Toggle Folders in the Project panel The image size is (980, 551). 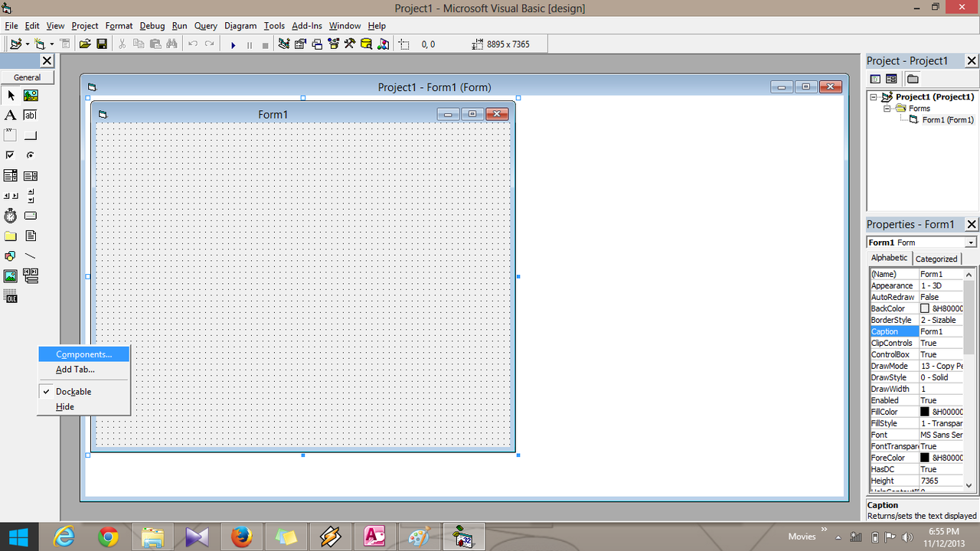coord(913,79)
